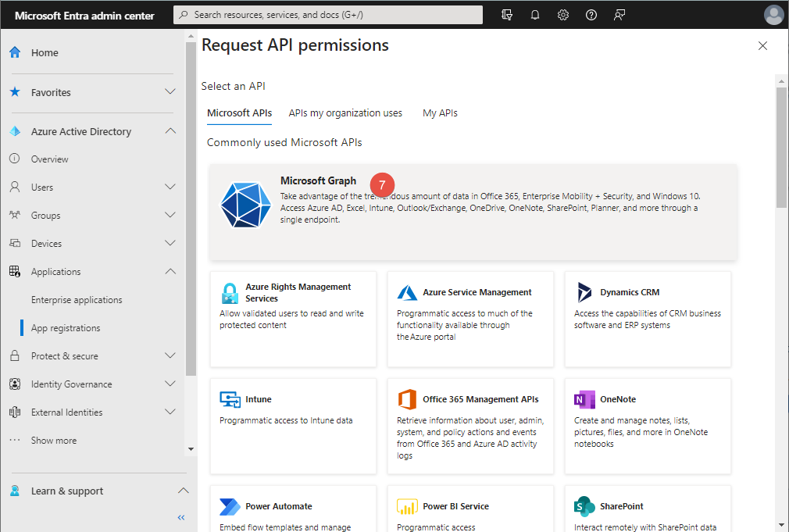Image resolution: width=789 pixels, height=532 pixels.
Task: Open the Office 365 Management APIs tile
Action: click(470, 426)
